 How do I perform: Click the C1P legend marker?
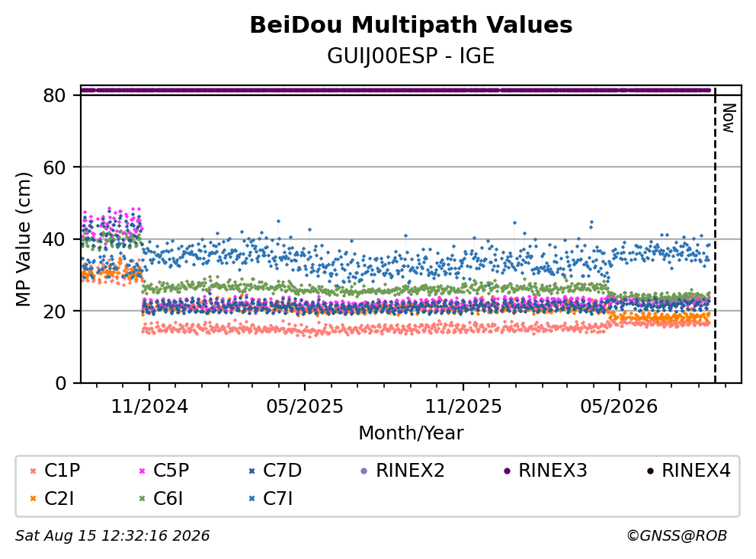pyautogui.click(x=34, y=471)
